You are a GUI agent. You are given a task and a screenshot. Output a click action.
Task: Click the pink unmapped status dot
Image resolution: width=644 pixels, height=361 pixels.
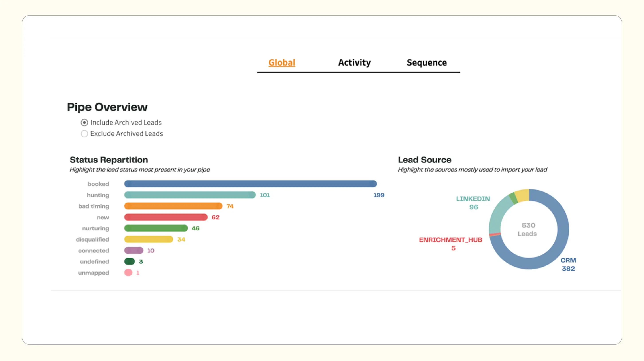pyautogui.click(x=128, y=273)
